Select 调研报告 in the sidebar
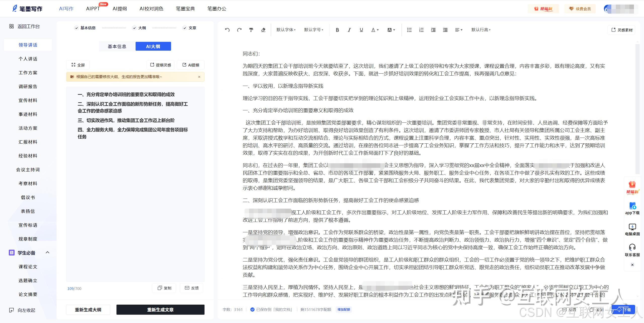 click(x=28, y=86)
